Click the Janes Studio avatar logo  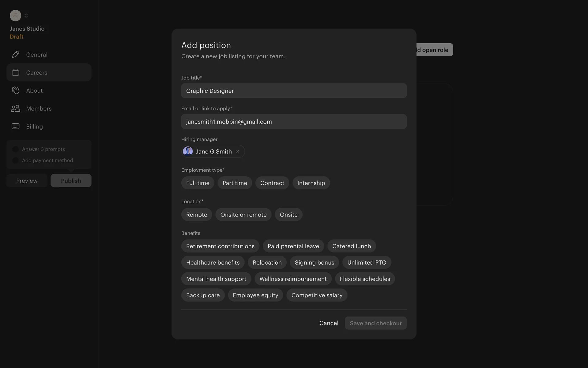[15, 15]
